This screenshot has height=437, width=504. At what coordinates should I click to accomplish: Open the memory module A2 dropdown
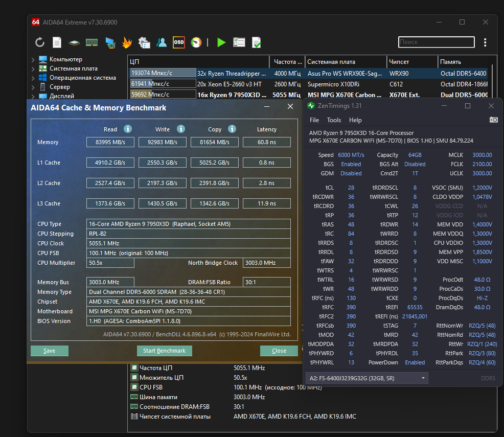pyautogui.click(x=367, y=378)
